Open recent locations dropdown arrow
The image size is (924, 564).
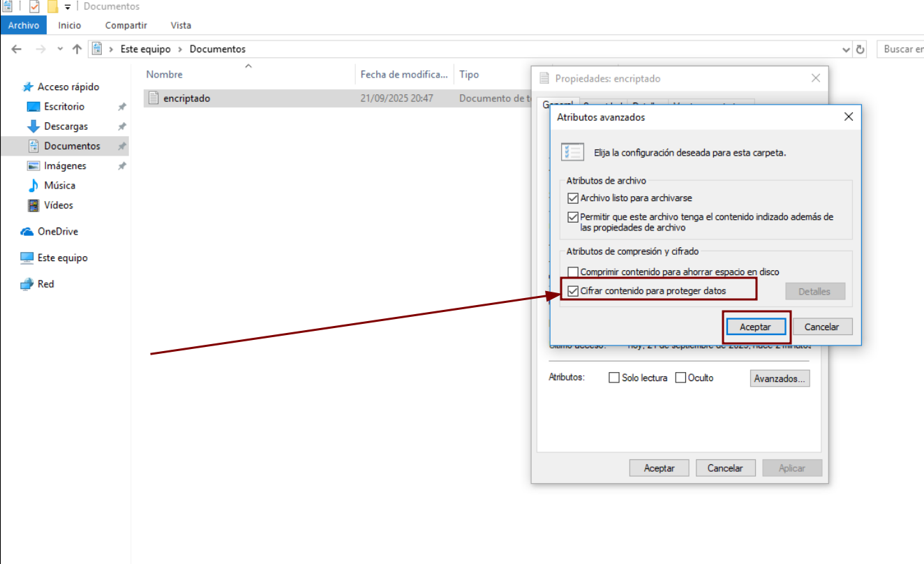click(x=61, y=50)
